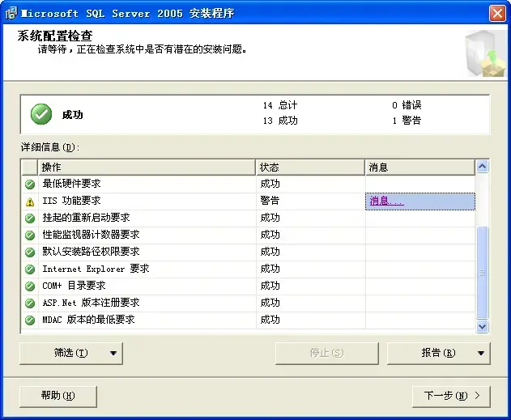Select the 挂起的重新启动要求 row text
The image size is (511, 420).
(x=86, y=218)
